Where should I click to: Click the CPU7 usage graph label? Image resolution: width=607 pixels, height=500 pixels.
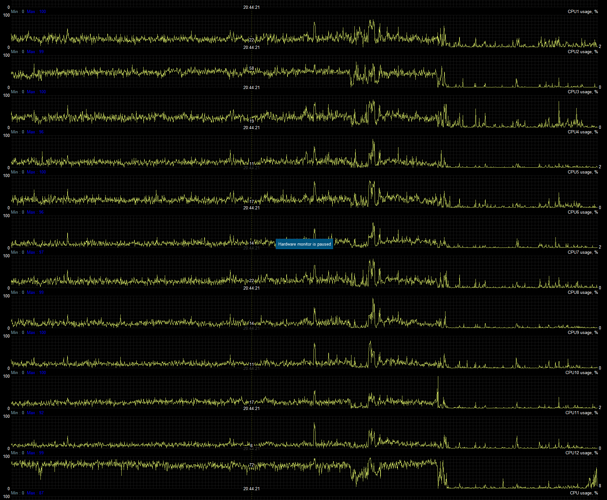[582, 252]
